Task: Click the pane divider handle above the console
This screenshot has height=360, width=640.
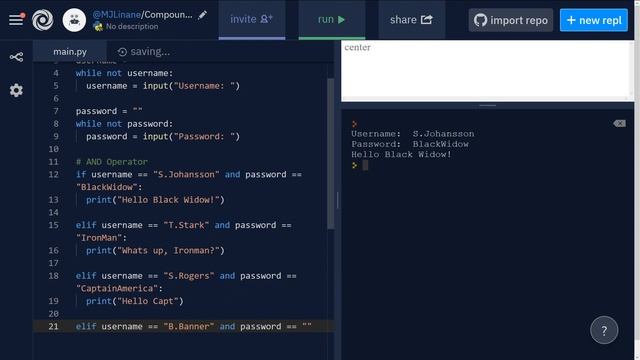Action: (x=488, y=105)
